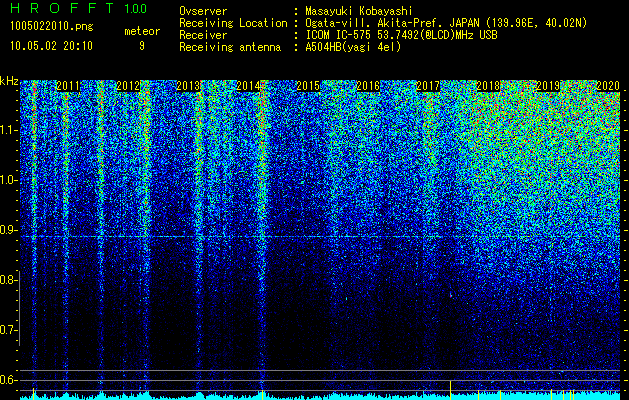Click the 0.8 kHz axis label
The height and width of the screenshot is (400, 629).
click(8, 280)
